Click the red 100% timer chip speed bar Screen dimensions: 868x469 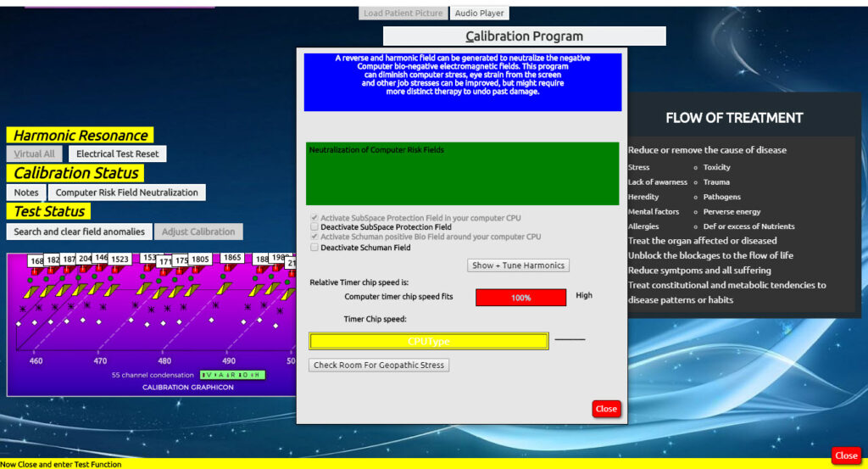(520, 298)
